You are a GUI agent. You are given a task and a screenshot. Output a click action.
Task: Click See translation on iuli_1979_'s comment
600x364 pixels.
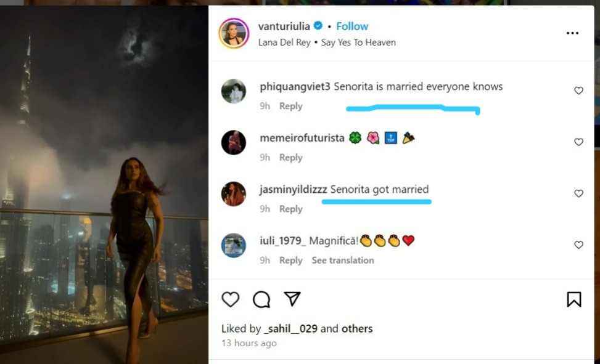[342, 261]
